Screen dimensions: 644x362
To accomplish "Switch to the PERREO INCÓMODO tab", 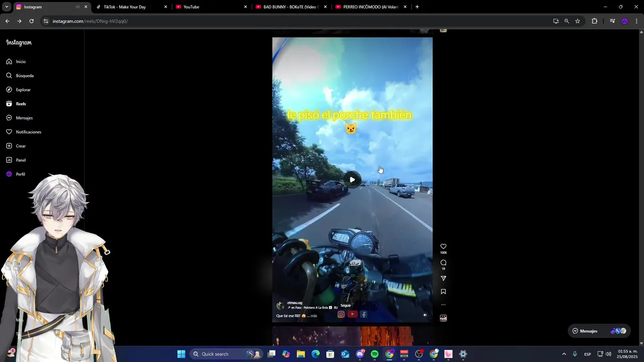I will coord(371,7).
